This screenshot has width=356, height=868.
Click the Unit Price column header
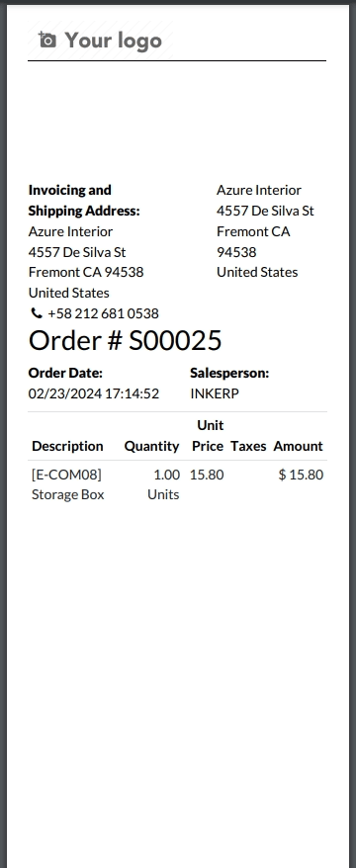pyautogui.click(x=209, y=436)
